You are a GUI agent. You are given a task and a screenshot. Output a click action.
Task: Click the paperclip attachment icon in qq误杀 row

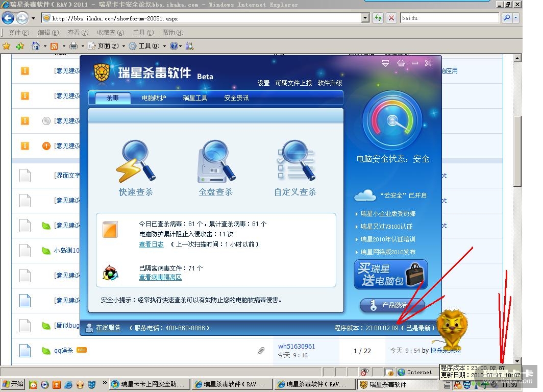tap(261, 351)
